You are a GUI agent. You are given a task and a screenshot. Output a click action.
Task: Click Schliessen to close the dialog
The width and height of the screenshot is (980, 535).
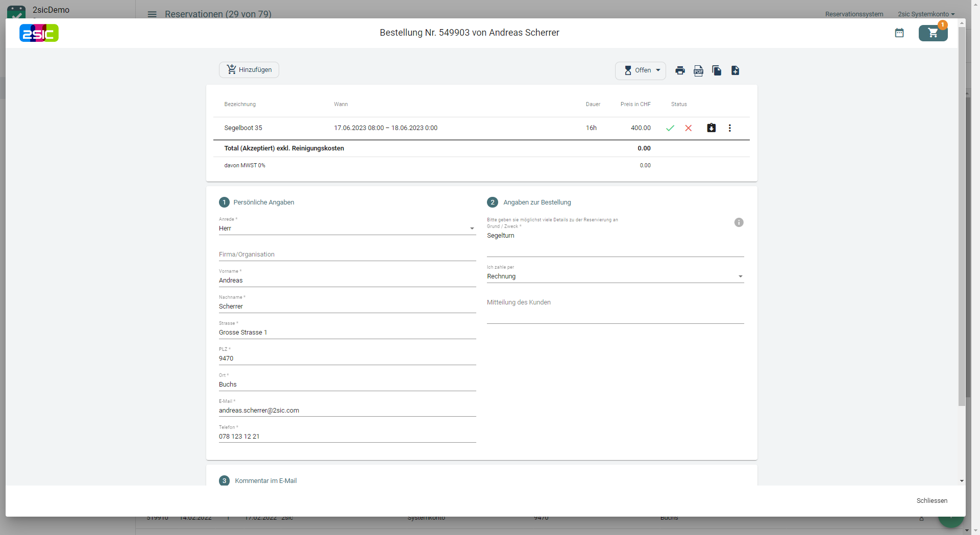coord(932,501)
